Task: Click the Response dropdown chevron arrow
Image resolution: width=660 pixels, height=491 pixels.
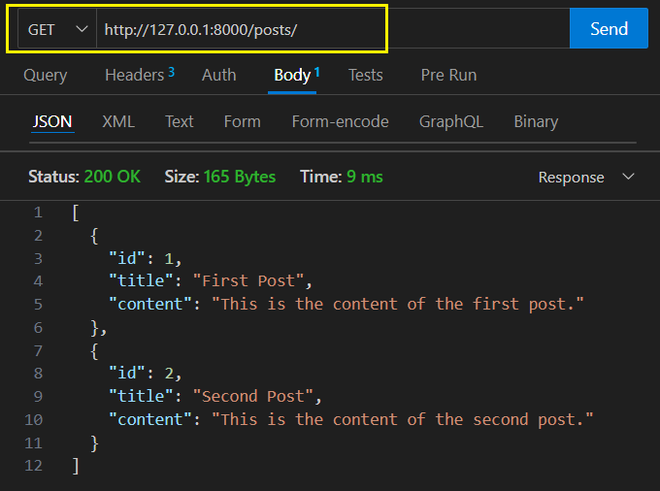Action: pos(629,177)
